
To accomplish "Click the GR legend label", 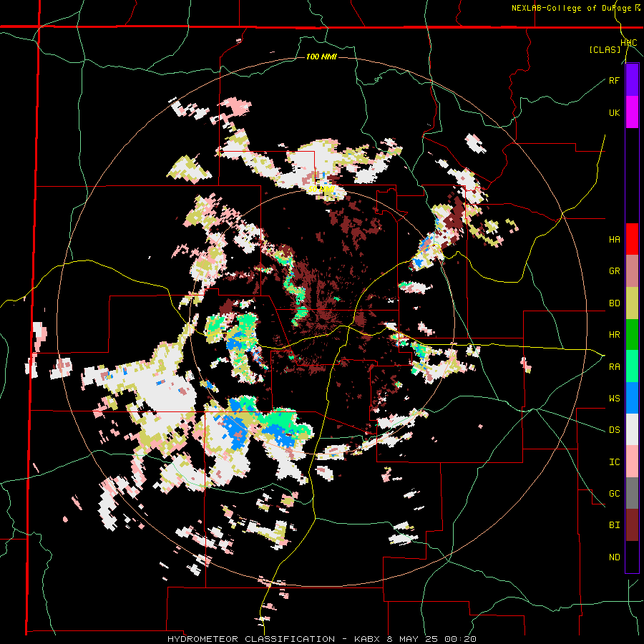I will click(x=614, y=271).
